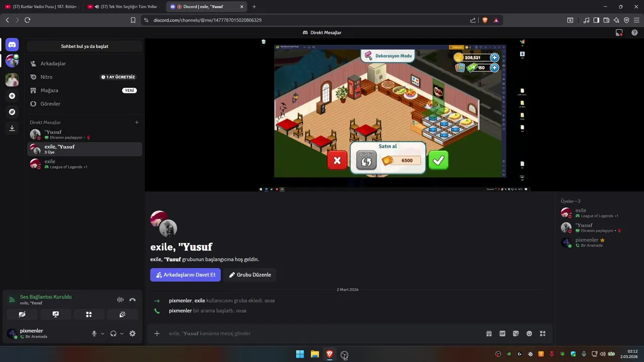
Task: Click the address bar URL
Action: pyautogui.click(x=207, y=20)
